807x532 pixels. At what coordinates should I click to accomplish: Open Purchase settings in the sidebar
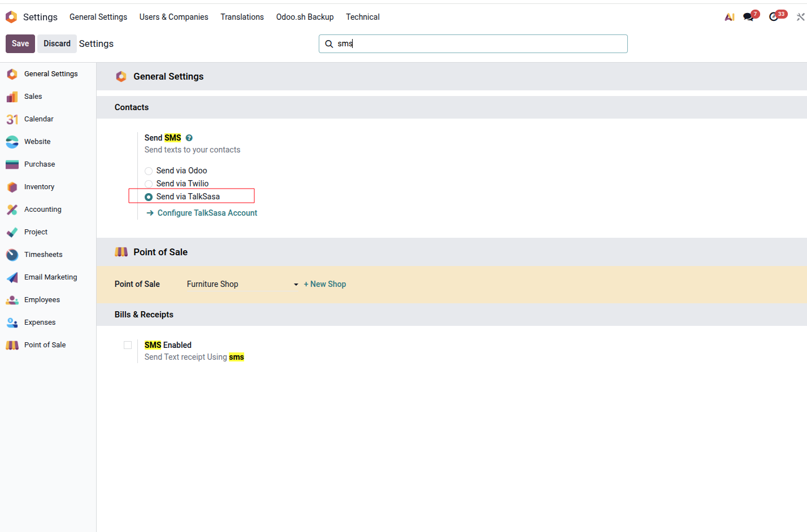[48, 164]
